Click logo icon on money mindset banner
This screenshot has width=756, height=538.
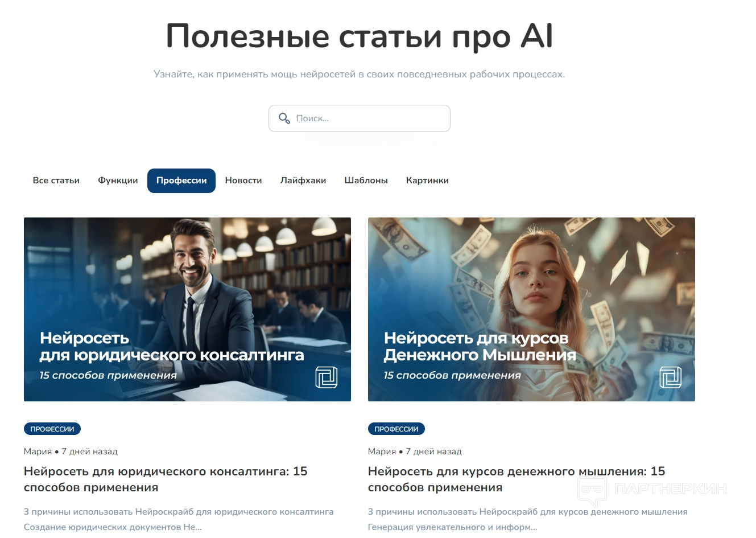point(671,377)
